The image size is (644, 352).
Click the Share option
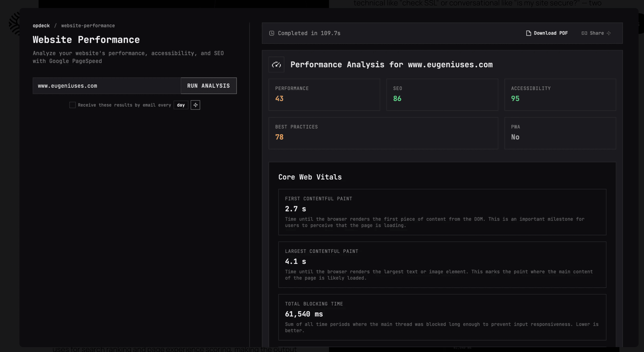(x=596, y=33)
